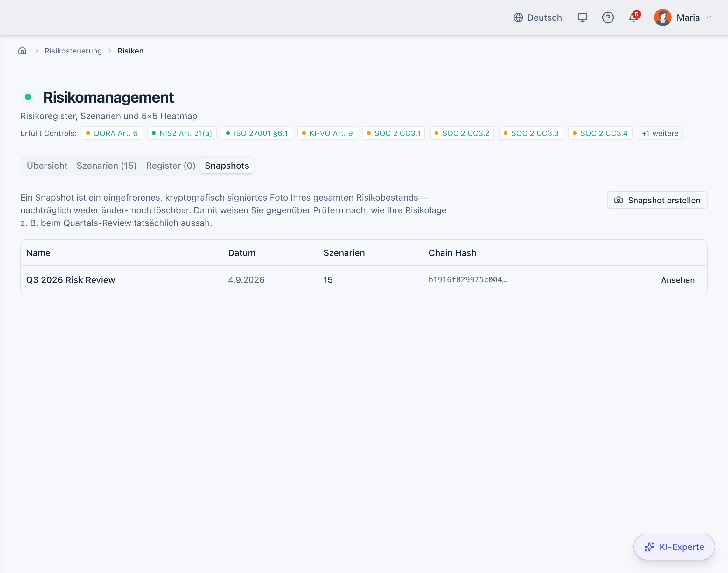Viewport: 728px width, 573px height.
Task: Click the Name column header
Action: point(38,253)
